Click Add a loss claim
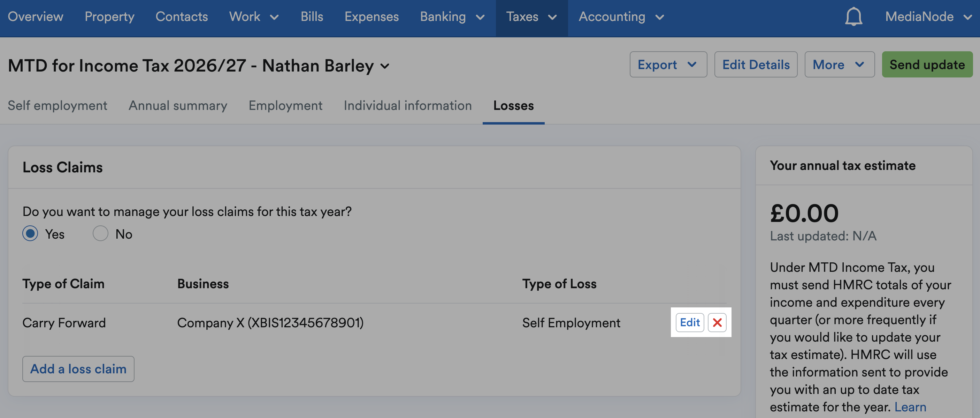980x418 pixels. click(78, 368)
